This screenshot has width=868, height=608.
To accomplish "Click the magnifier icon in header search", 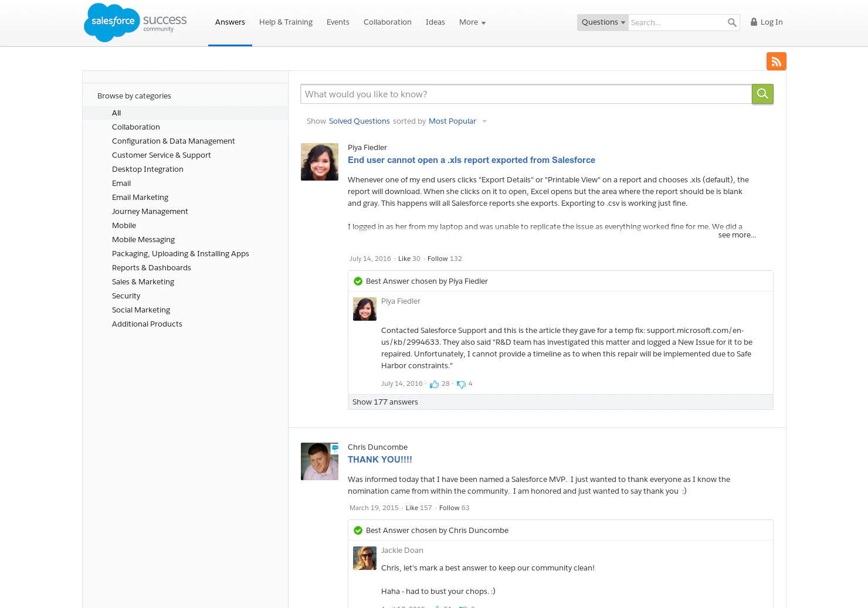I will point(732,22).
